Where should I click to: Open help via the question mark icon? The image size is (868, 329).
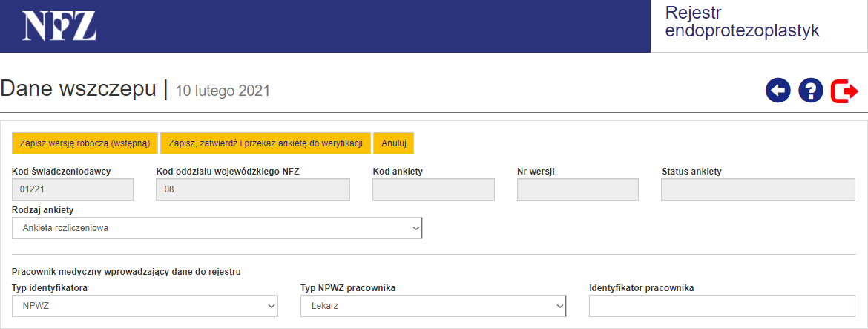pos(811,91)
